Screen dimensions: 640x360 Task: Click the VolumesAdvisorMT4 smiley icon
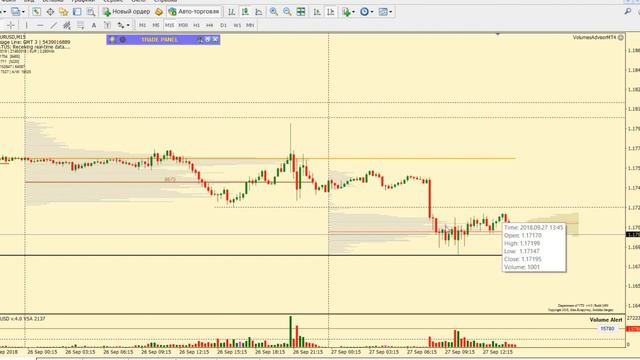coord(621,38)
